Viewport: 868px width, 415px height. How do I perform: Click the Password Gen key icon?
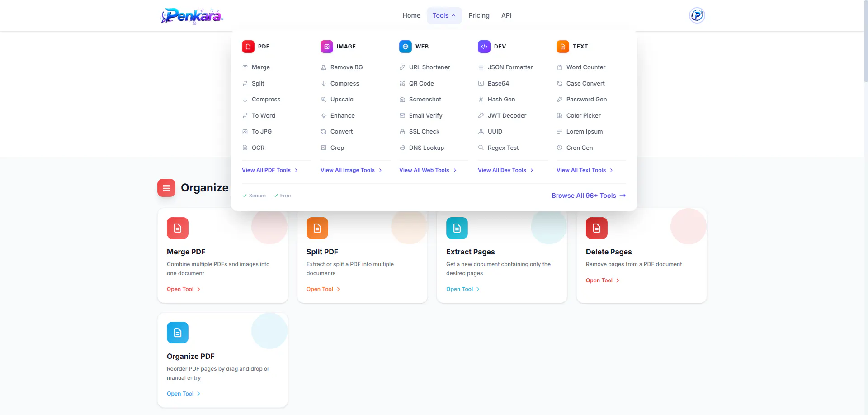560,100
